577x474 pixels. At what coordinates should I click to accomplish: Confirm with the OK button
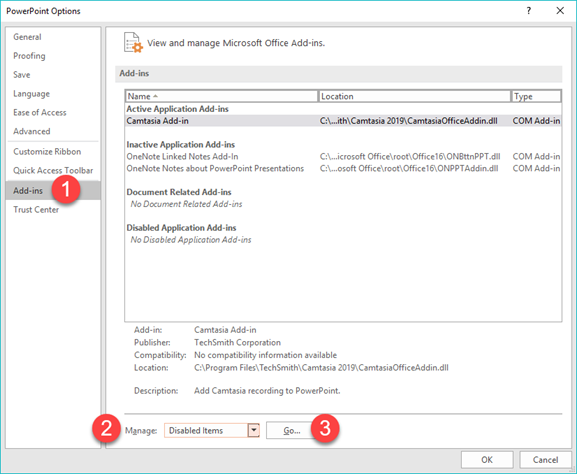click(x=487, y=460)
